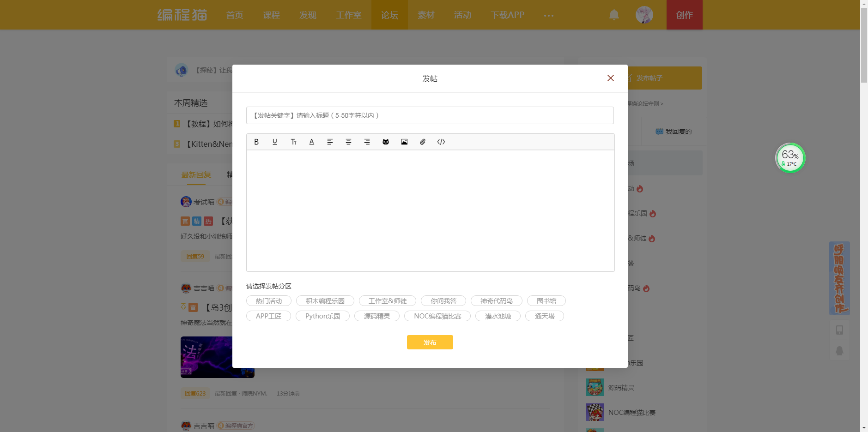The width and height of the screenshot is (868, 432).
Task: Open 我回复的 link
Action: coord(674,132)
